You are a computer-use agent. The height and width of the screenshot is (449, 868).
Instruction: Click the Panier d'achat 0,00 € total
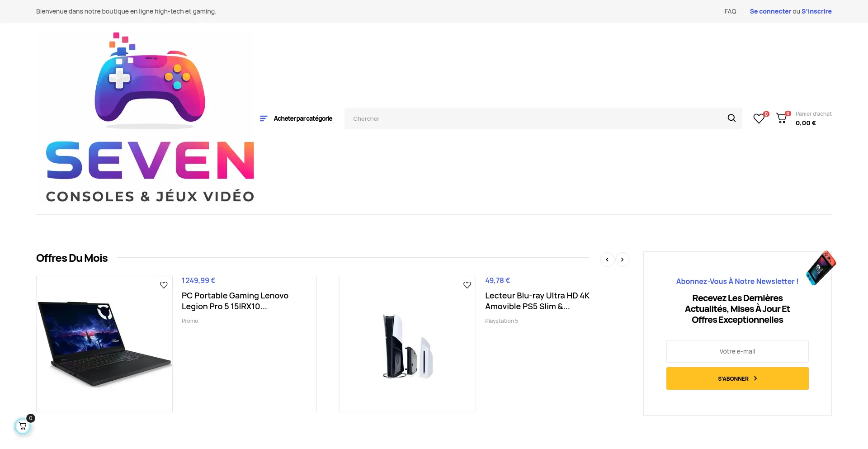coord(813,118)
